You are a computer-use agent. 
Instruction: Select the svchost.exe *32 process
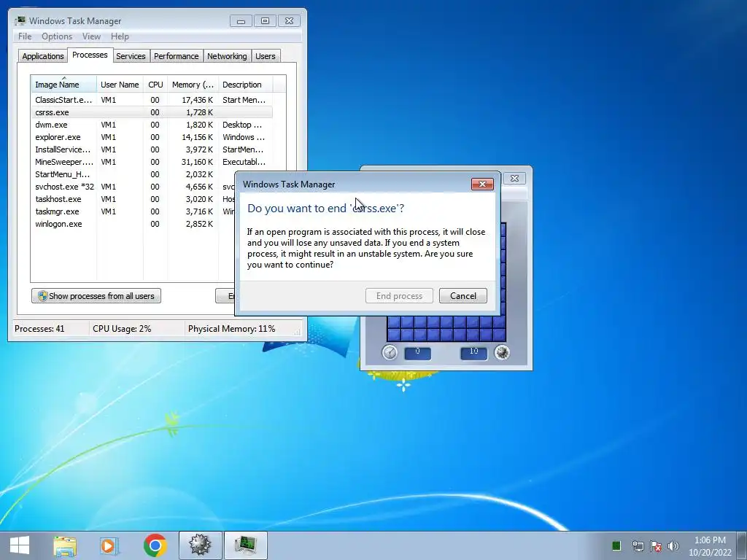tap(133, 187)
